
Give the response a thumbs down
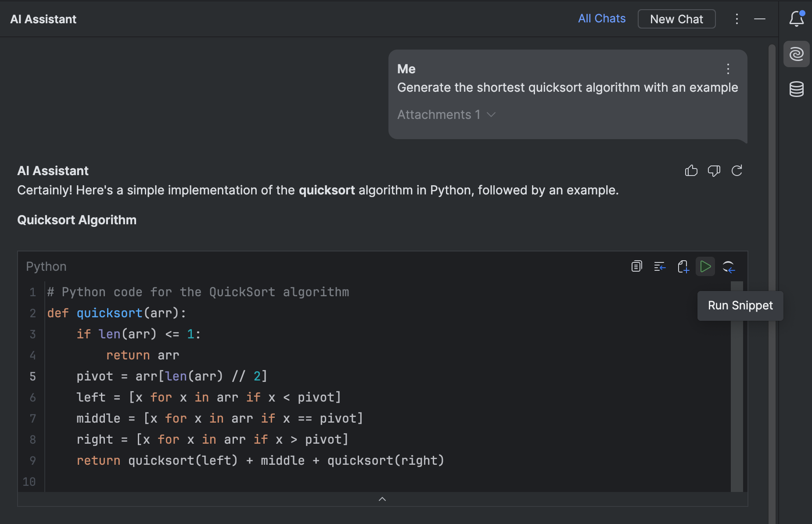point(714,171)
